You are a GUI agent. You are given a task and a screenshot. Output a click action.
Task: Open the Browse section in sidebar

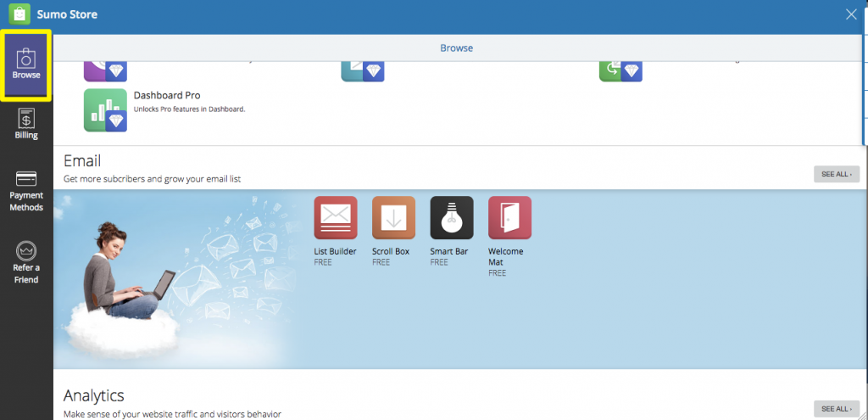pyautogui.click(x=26, y=64)
